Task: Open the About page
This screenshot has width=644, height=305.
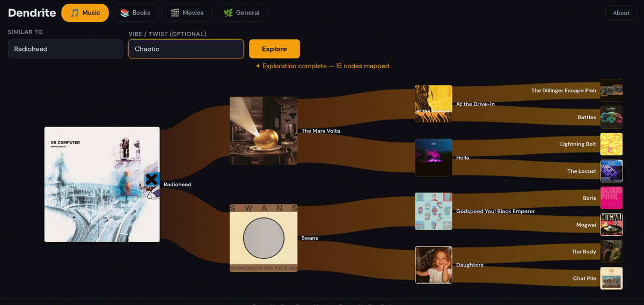Action: pyautogui.click(x=621, y=13)
